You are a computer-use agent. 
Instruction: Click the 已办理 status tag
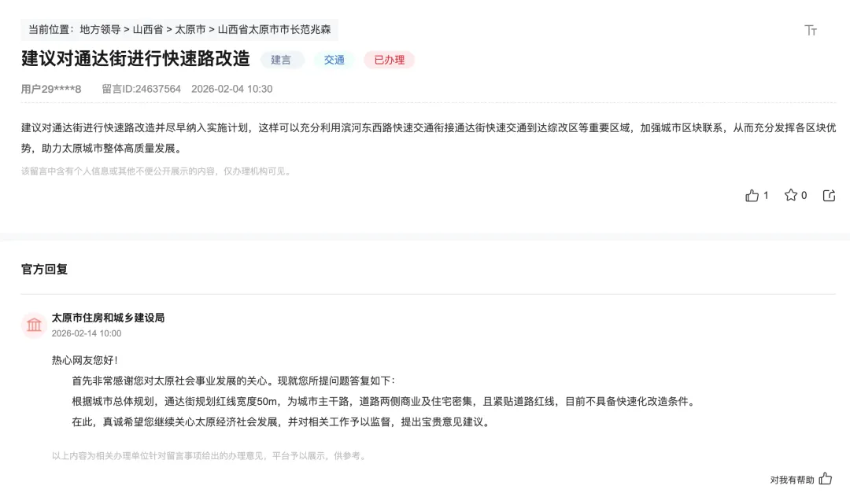[390, 60]
